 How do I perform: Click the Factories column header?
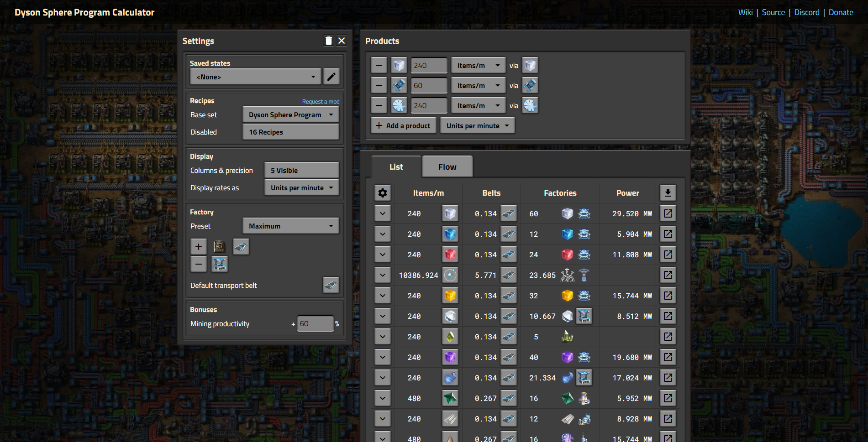tap(560, 193)
